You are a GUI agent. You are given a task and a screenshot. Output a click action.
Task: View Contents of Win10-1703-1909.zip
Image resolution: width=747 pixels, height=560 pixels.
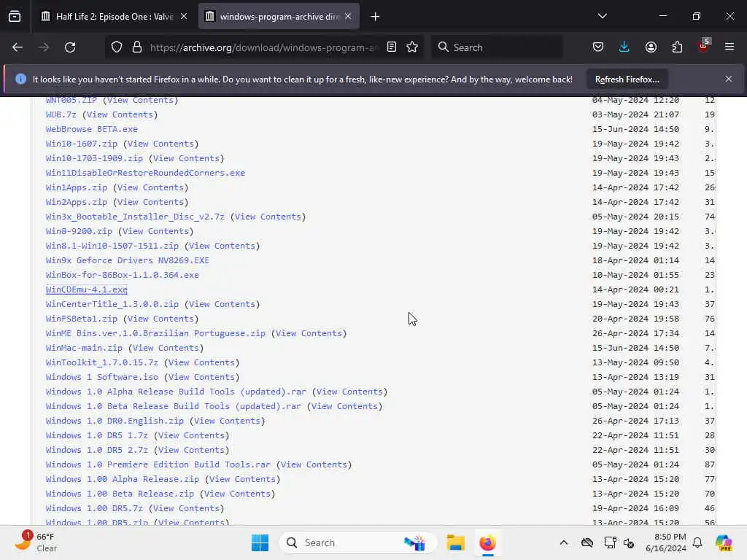(x=186, y=158)
